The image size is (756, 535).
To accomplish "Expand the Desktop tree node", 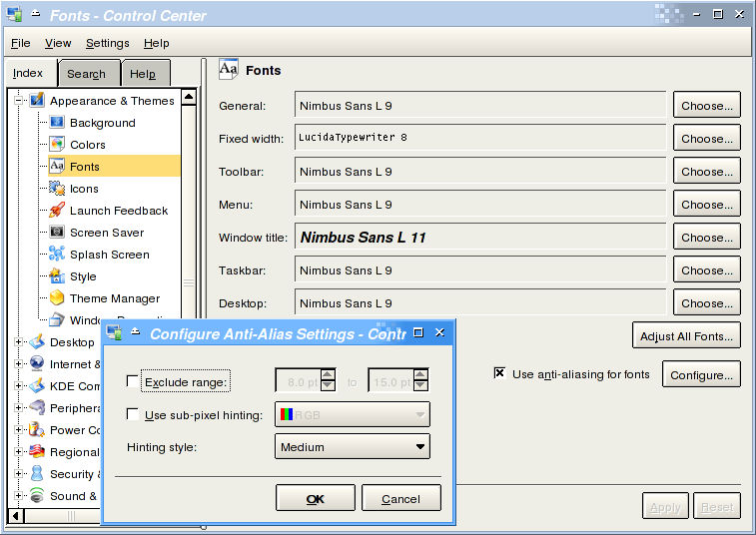I will (x=19, y=342).
